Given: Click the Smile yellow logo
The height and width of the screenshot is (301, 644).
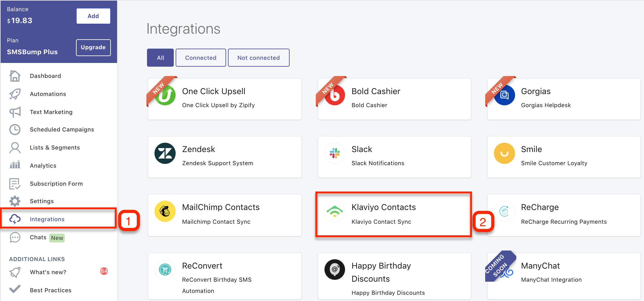Looking at the screenshot, I should coord(504,153).
